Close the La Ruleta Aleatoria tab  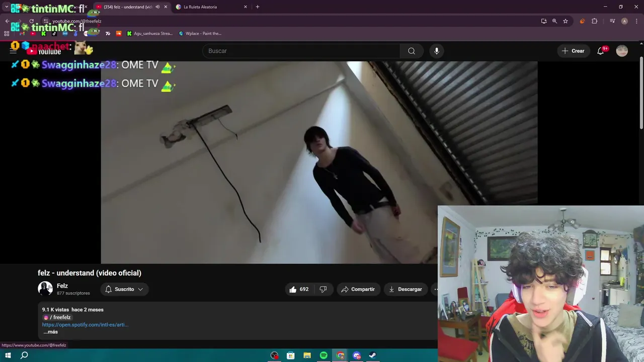pyautogui.click(x=246, y=7)
